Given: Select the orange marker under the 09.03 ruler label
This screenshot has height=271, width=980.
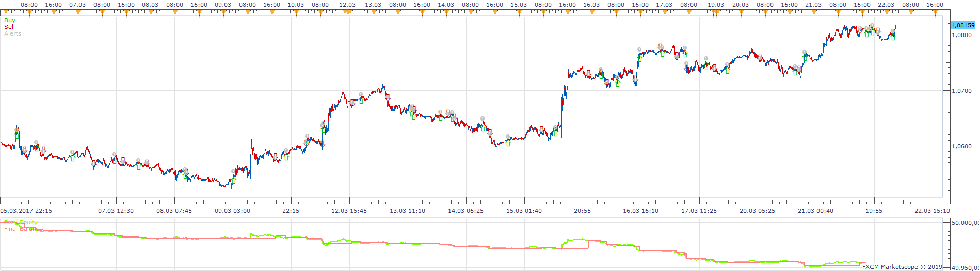Looking at the screenshot, I should (223, 13).
